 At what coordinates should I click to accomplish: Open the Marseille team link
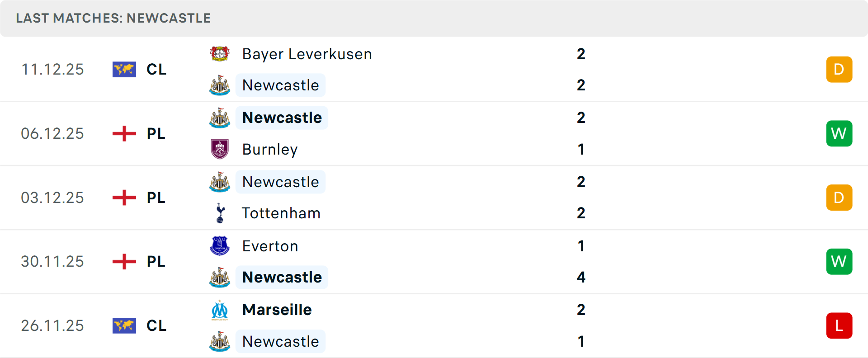(x=277, y=310)
